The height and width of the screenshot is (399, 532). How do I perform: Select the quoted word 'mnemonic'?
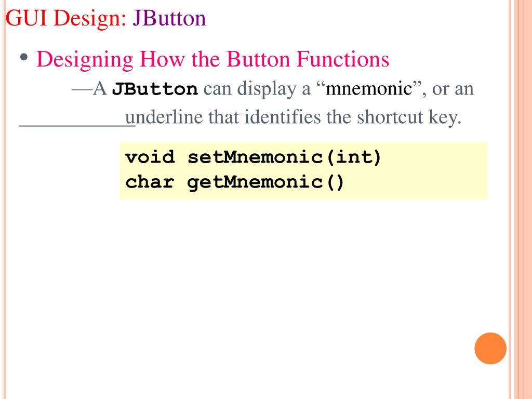point(369,88)
